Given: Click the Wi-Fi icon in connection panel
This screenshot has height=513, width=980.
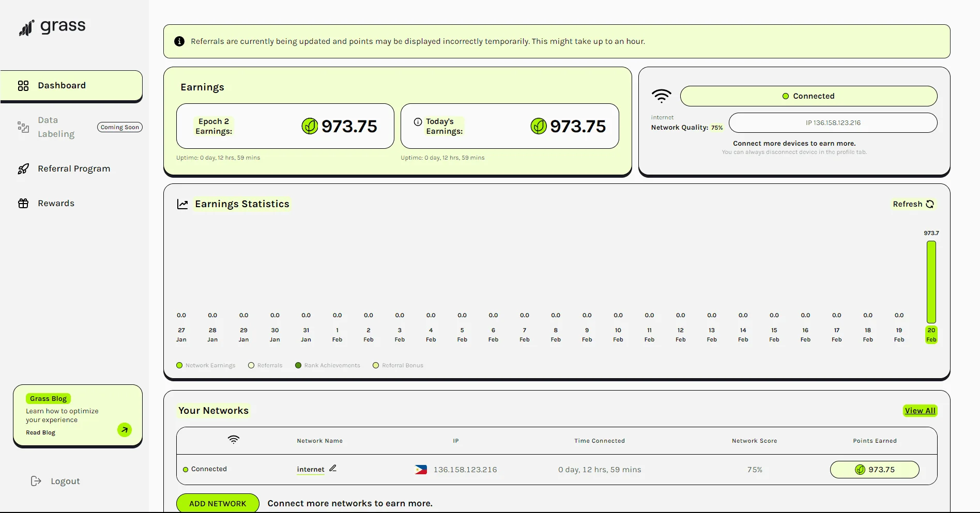Looking at the screenshot, I should tap(662, 96).
